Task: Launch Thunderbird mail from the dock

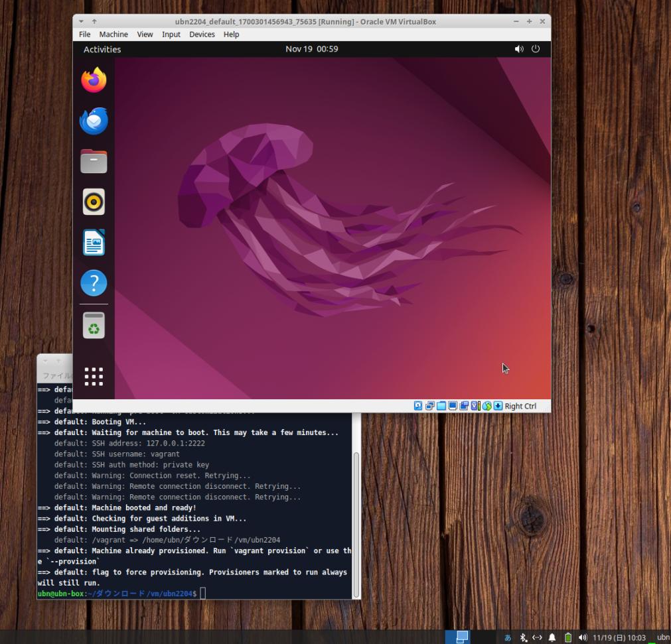Action: (x=94, y=121)
